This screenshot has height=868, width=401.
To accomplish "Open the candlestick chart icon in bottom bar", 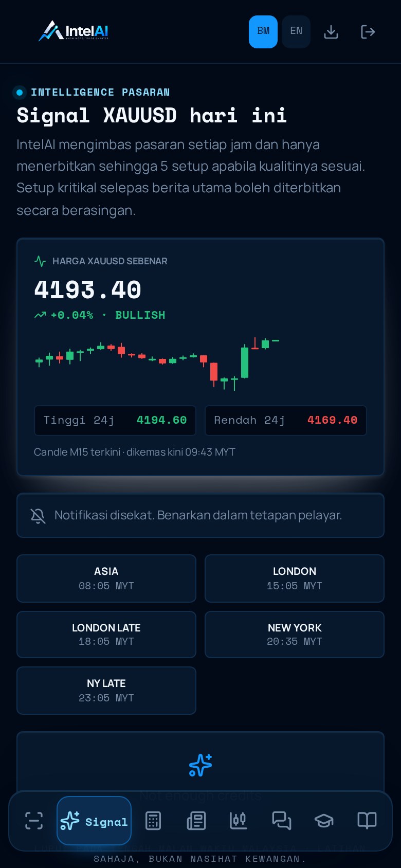I will [239, 821].
